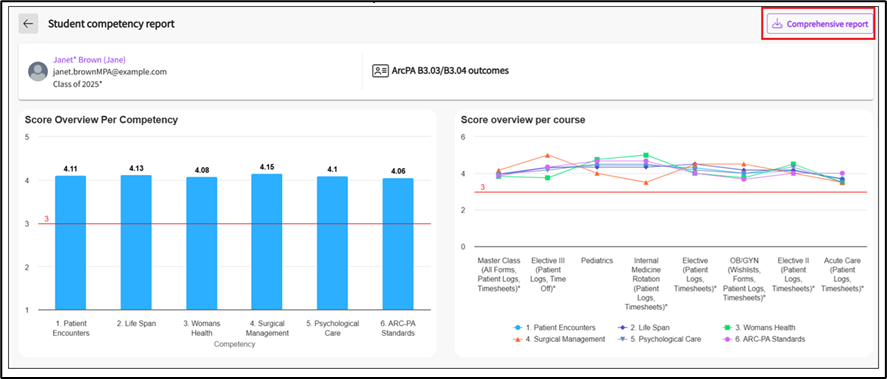Click the Womans Health bar showing 4.08
The height and width of the screenshot is (379, 887).
[x=201, y=244]
